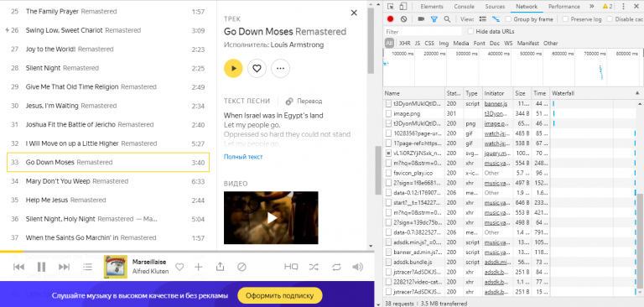Filter network requests by XHR
Screen dimensions: 644x307
click(404, 43)
